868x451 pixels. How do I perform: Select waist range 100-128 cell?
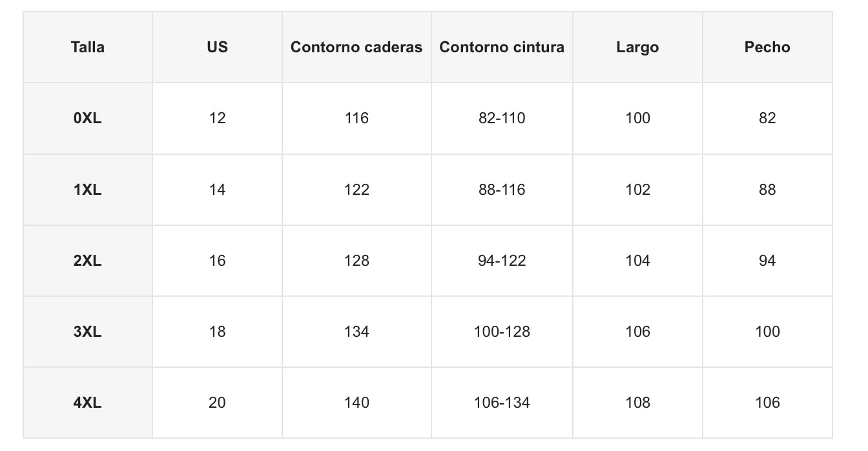[x=502, y=332]
